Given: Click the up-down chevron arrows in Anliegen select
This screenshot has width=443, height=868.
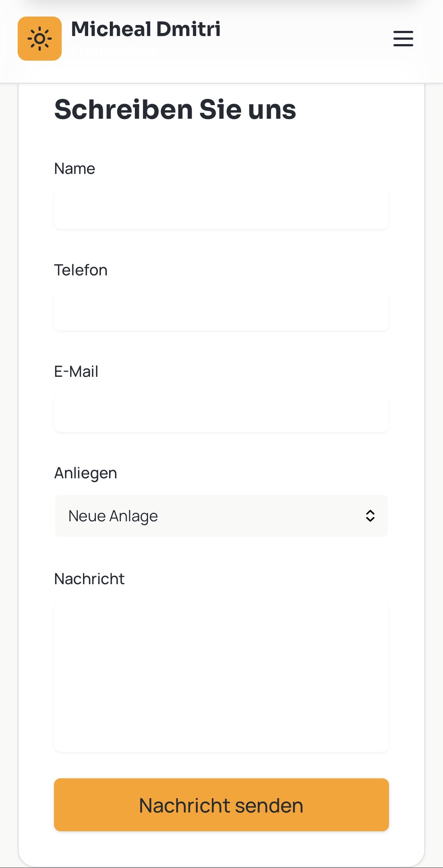Looking at the screenshot, I should (370, 516).
